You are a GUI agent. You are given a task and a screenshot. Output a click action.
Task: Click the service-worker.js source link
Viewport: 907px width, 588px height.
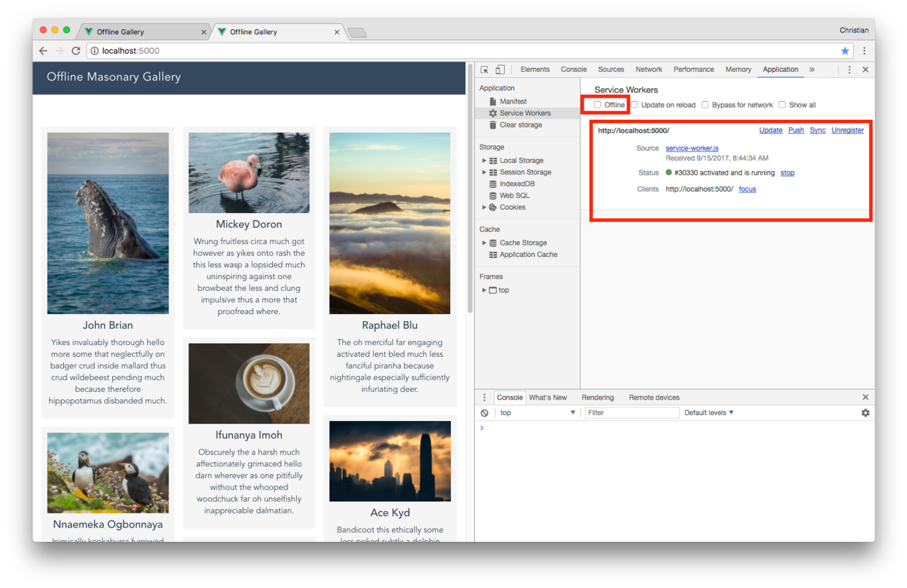pyautogui.click(x=692, y=148)
